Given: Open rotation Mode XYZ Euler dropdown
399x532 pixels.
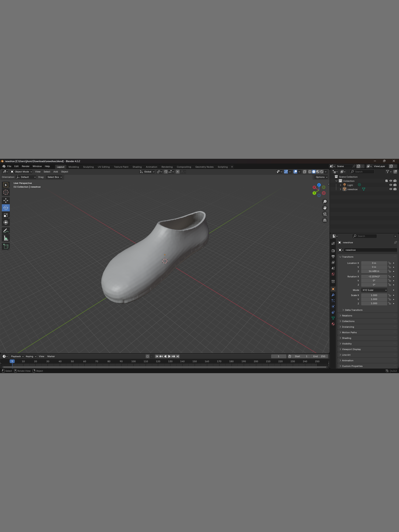Looking at the screenshot, I should tap(374, 290).
